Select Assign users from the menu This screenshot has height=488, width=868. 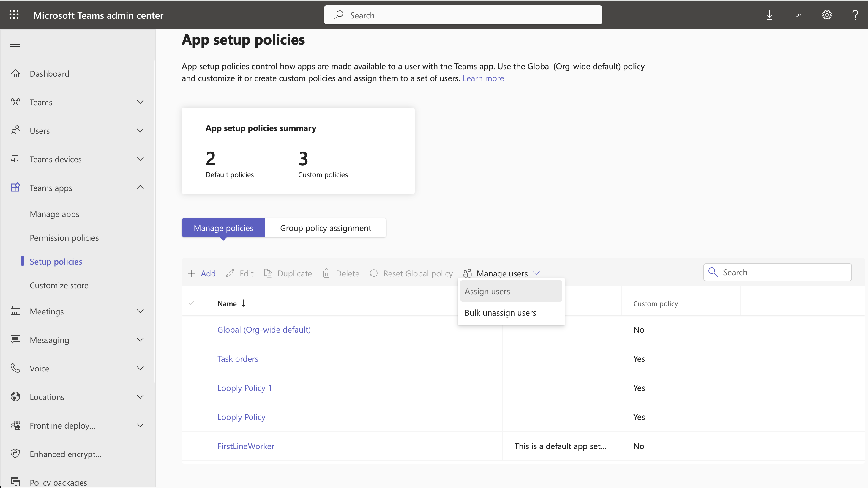(487, 291)
